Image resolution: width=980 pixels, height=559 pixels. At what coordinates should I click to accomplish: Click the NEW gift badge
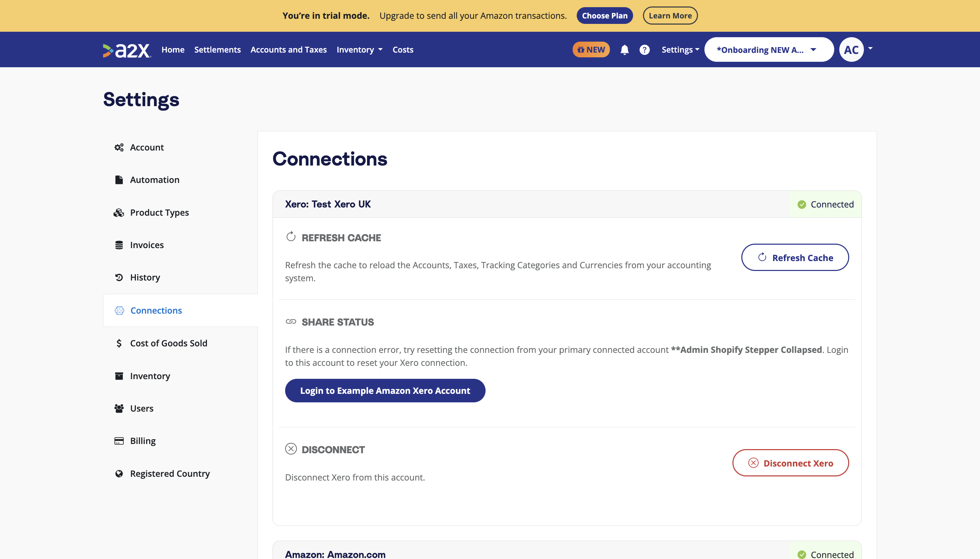tap(591, 49)
